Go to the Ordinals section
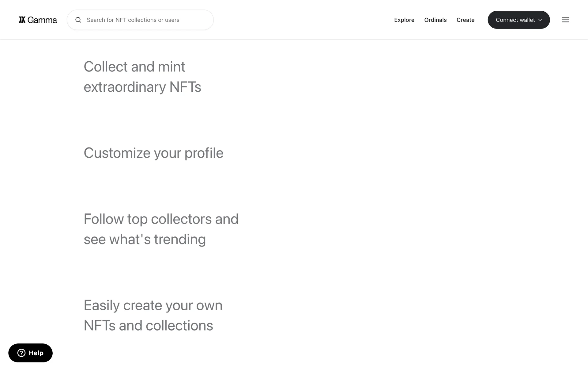The image size is (588, 368). (x=435, y=20)
